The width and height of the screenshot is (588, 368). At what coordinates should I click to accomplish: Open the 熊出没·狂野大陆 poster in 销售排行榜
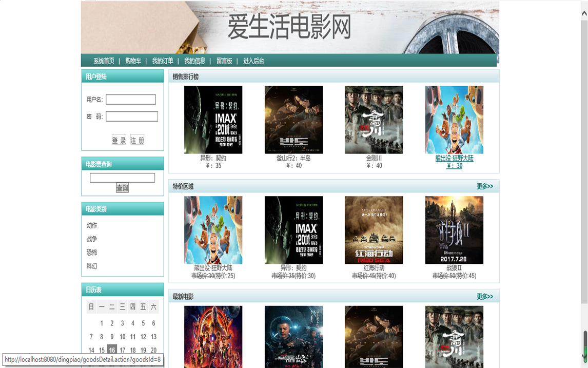click(x=454, y=120)
